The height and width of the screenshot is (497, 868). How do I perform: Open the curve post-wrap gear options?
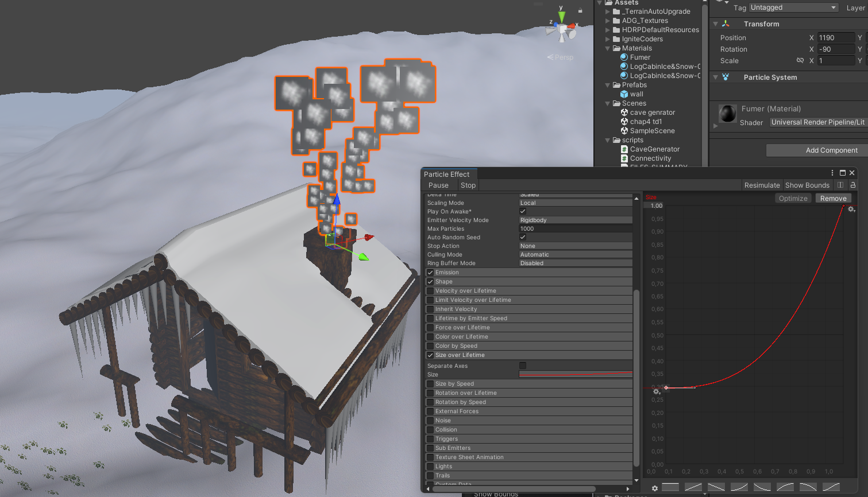pos(851,209)
